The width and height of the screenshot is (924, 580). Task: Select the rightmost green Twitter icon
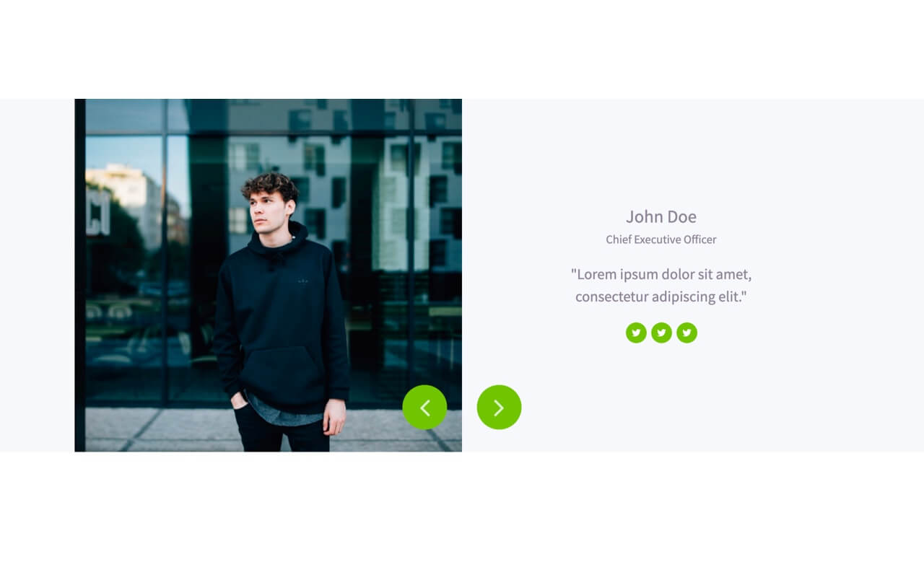click(x=687, y=333)
